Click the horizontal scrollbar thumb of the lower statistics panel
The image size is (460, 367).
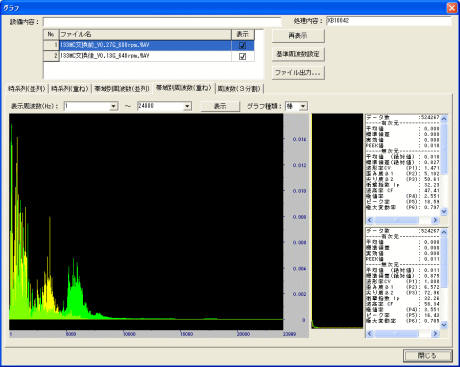396,333
